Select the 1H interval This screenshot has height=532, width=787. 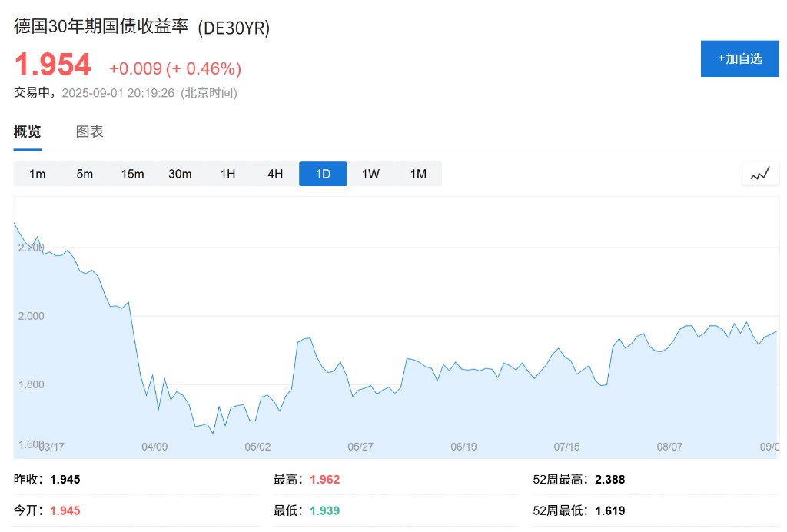227,174
